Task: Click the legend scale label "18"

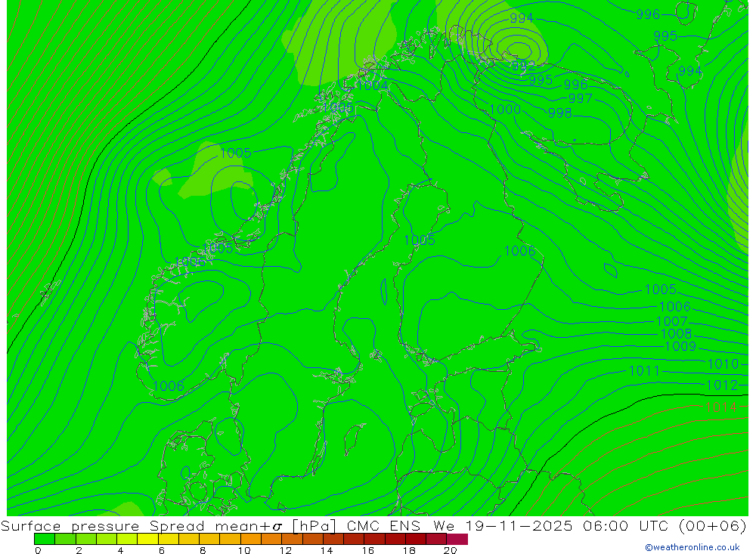Action: [x=409, y=550]
